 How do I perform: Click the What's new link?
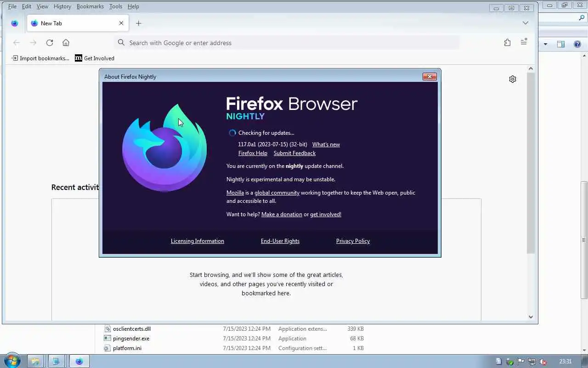coord(326,144)
